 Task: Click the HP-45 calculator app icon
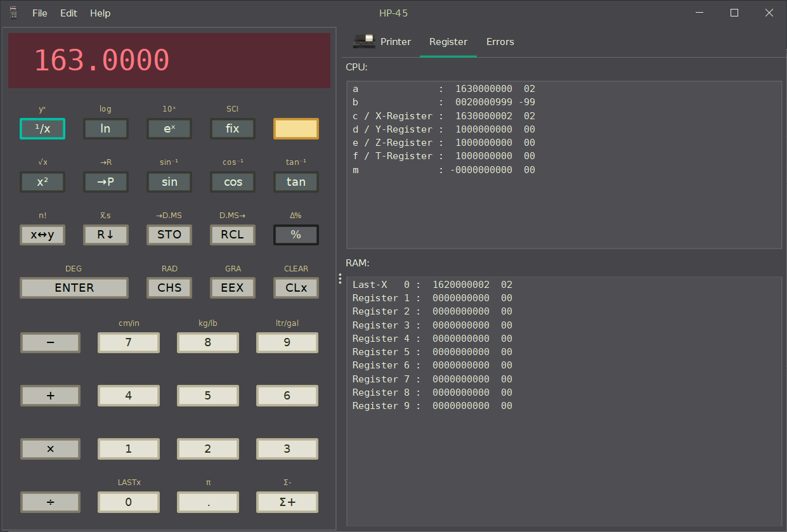[13, 13]
